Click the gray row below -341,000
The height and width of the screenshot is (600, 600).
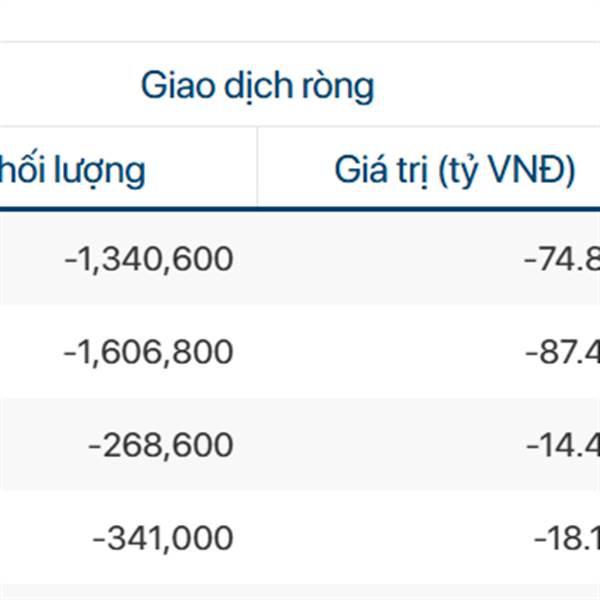click(300, 592)
